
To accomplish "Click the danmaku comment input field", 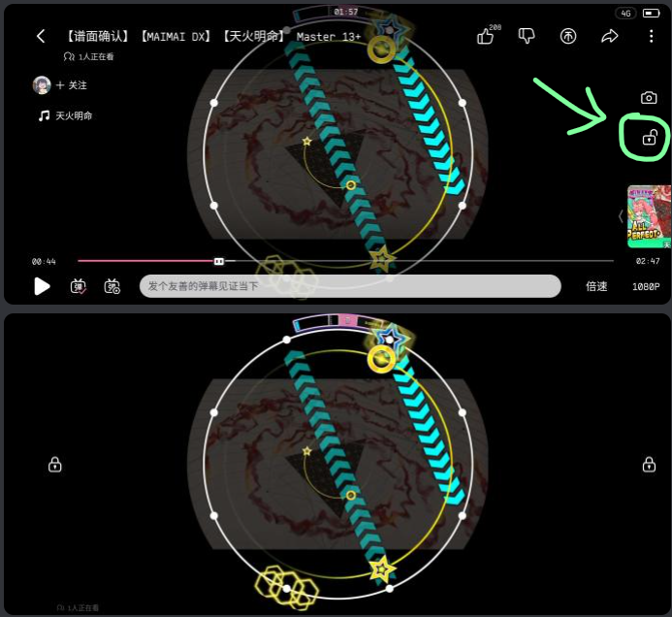I will click(349, 286).
